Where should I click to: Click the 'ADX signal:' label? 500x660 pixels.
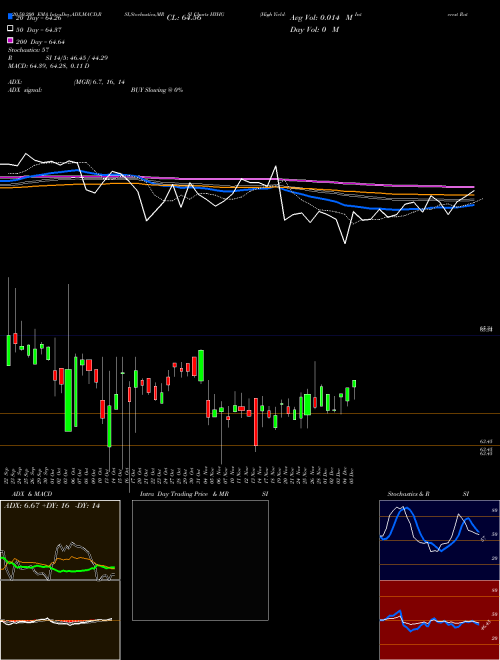(x=25, y=90)
